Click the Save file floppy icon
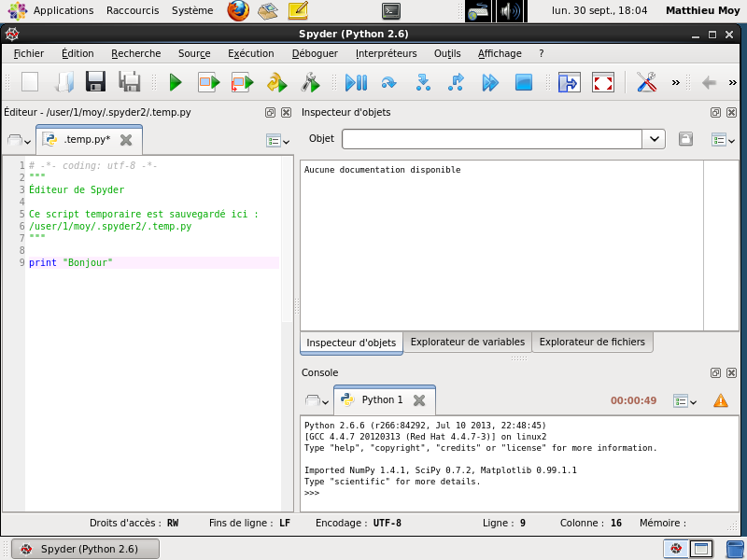 (x=95, y=82)
